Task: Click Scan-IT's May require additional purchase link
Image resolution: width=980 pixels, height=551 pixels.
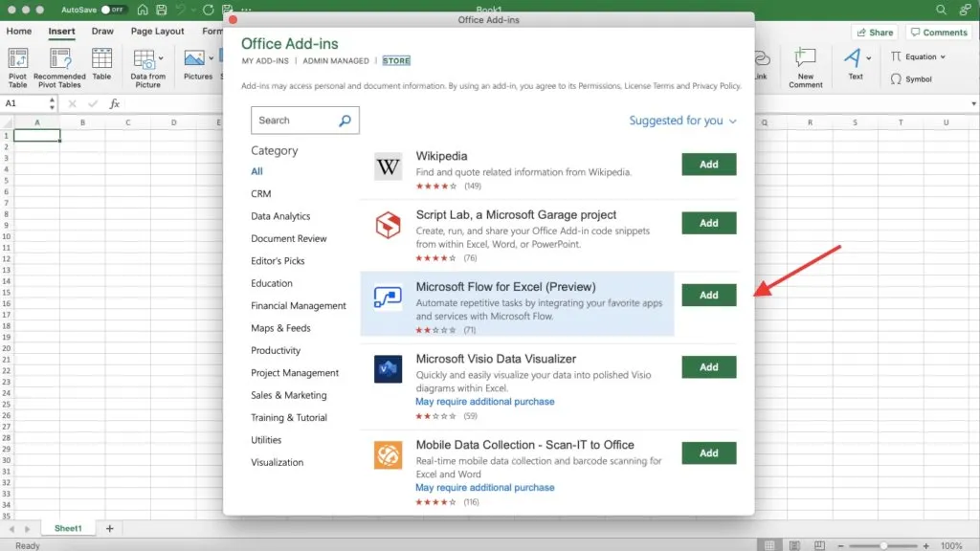Action: [485, 488]
